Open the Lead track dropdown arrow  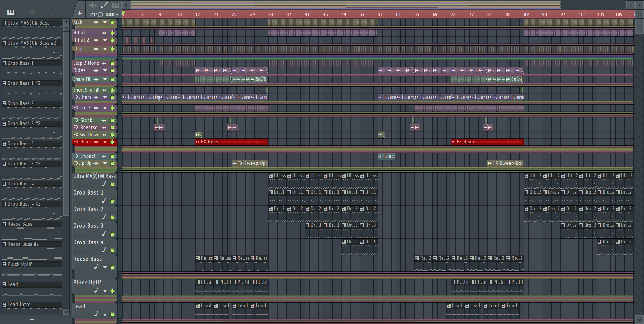click(105, 315)
